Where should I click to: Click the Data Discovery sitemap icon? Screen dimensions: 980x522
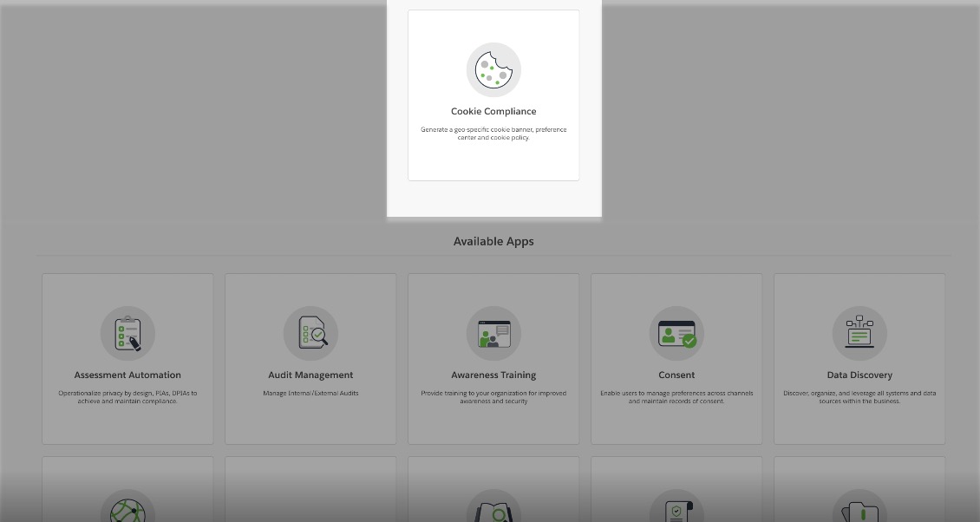click(859, 333)
